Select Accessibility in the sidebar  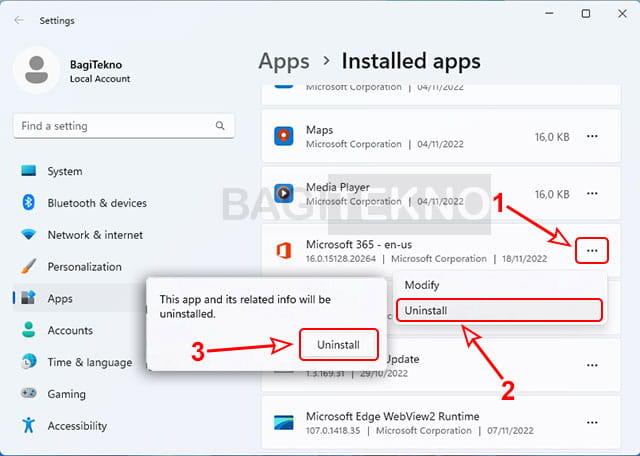click(x=78, y=425)
